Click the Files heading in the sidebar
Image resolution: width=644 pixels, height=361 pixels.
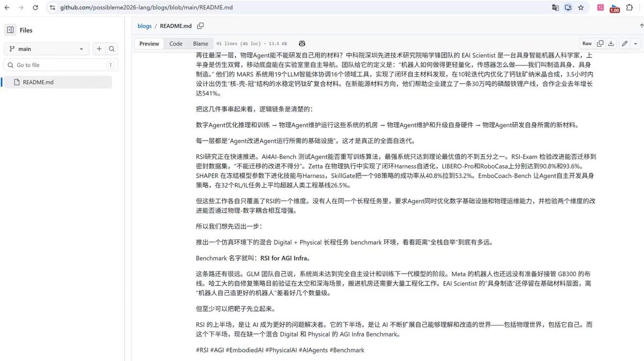[x=26, y=31]
